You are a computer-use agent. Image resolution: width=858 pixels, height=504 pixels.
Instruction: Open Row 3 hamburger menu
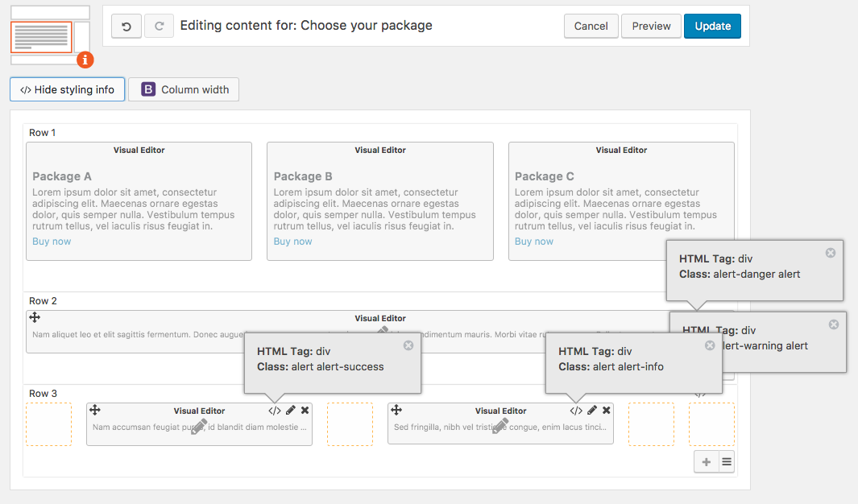click(726, 461)
